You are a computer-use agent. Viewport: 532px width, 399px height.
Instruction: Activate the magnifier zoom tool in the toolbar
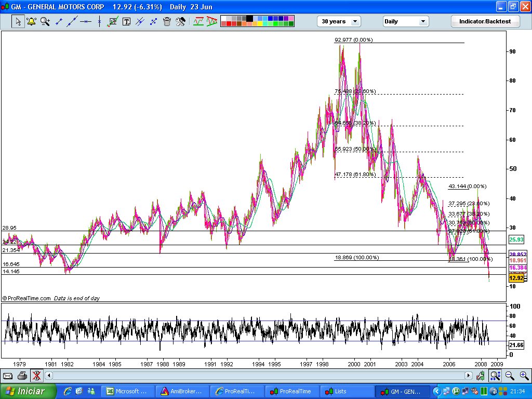pos(45,21)
